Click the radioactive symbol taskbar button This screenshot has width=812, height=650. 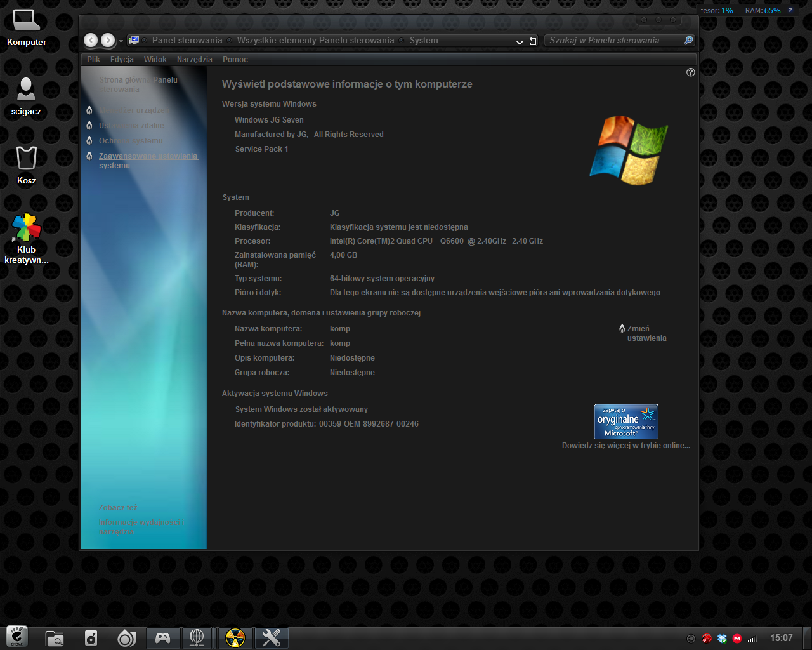coord(235,637)
